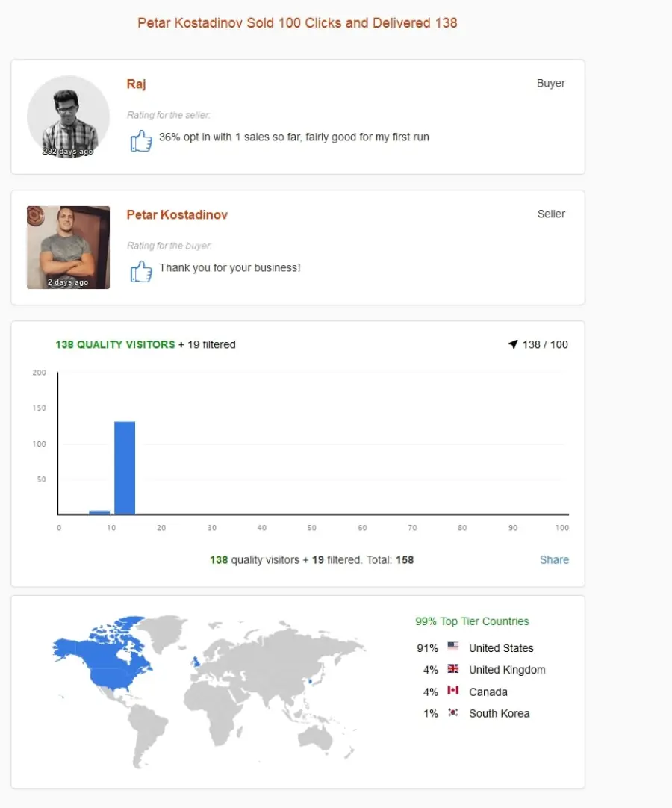Click the small blue bar near 10

(99, 512)
